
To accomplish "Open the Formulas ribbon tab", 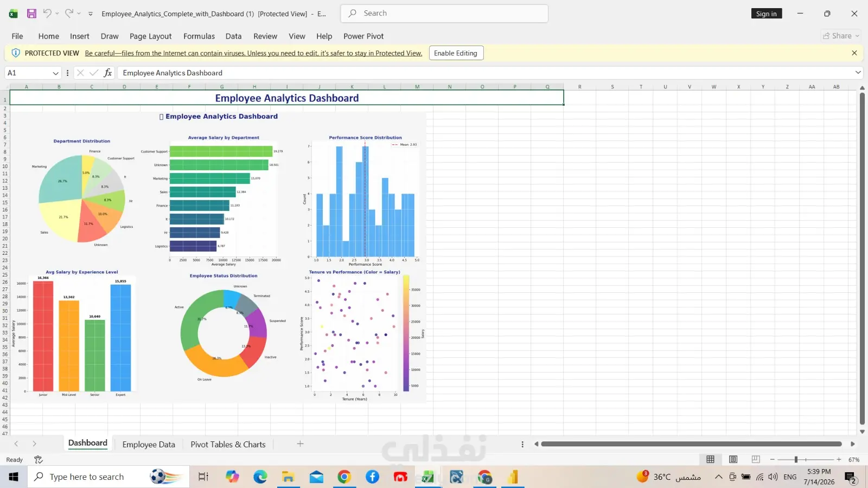I will click(x=199, y=36).
